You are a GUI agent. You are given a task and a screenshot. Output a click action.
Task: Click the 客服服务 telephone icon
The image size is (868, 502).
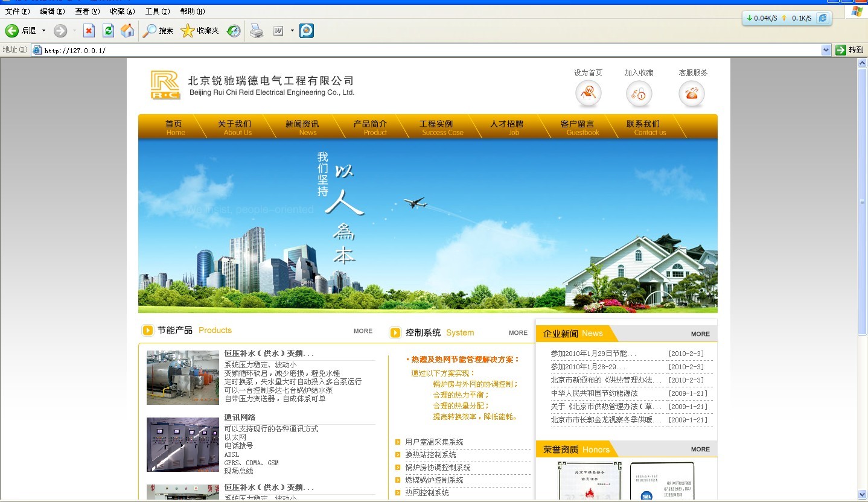tap(692, 94)
